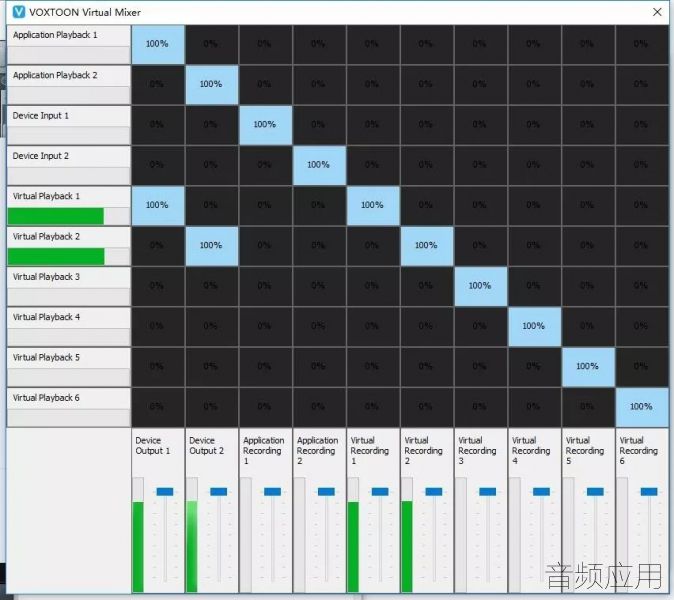Image resolution: width=674 pixels, height=600 pixels.
Task: Select the Device Input 2 row label
Action: pos(41,156)
